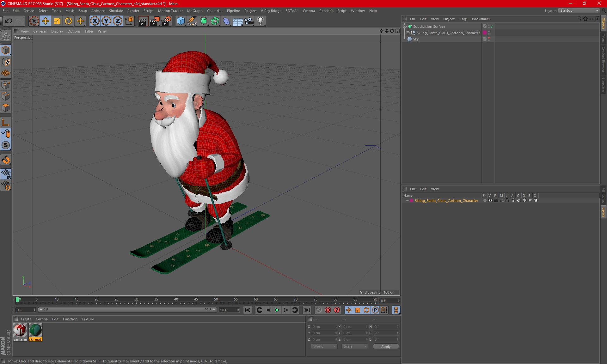Select the ski_mat material thumbnail

point(35,332)
